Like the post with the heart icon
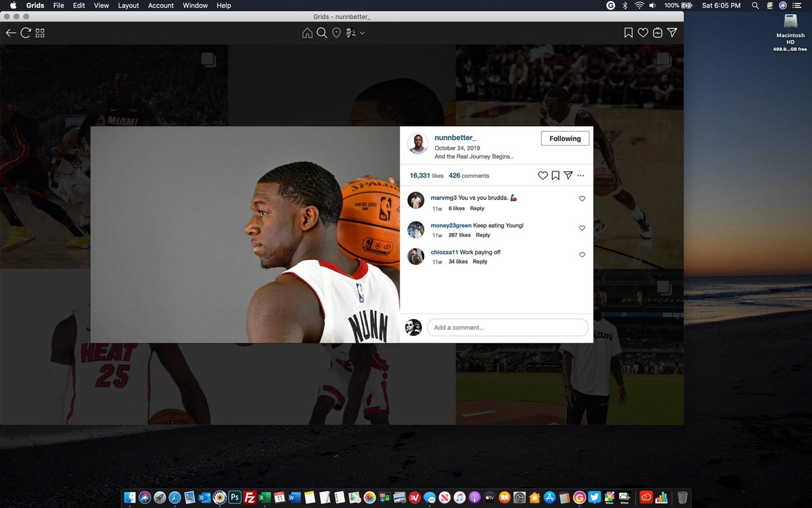This screenshot has width=812, height=508. pyautogui.click(x=543, y=175)
